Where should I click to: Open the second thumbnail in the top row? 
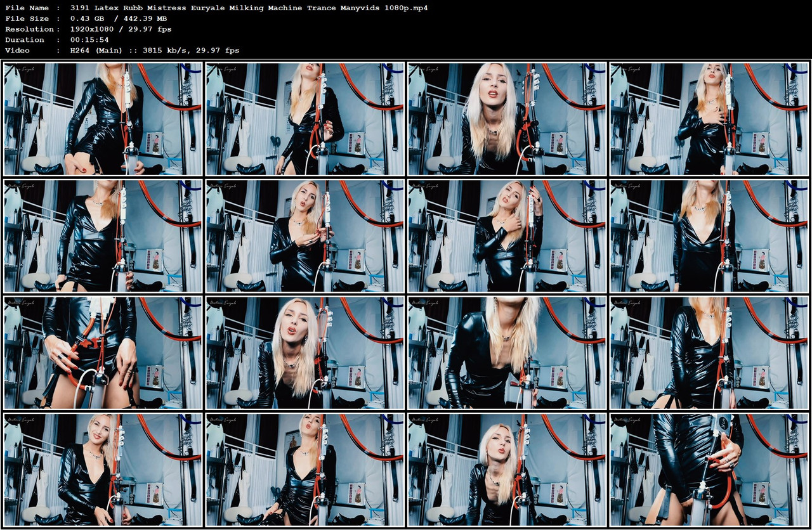point(304,119)
